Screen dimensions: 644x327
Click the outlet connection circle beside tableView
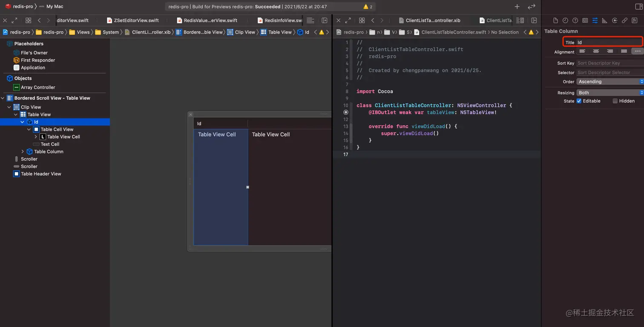pyautogui.click(x=346, y=112)
